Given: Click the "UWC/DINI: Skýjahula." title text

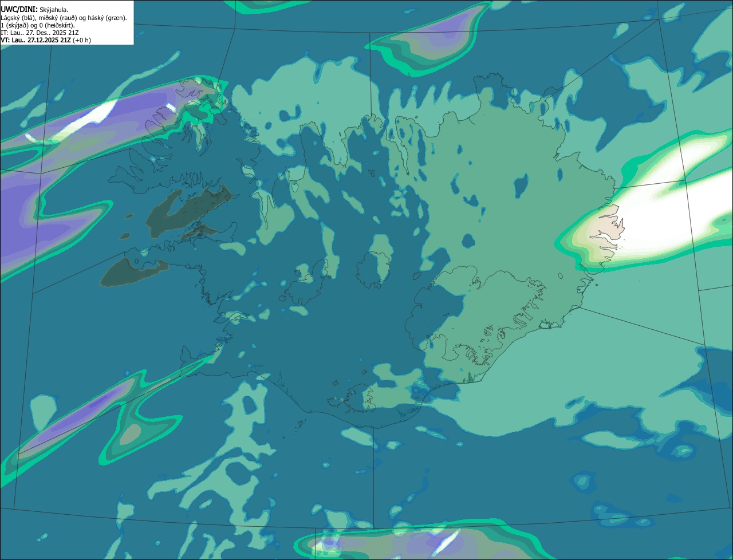Looking at the screenshot, I should click(34, 10).
